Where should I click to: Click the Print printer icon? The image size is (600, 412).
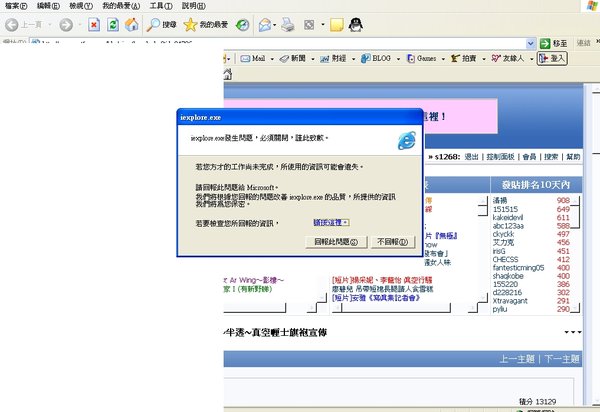[x=288, y=25]
